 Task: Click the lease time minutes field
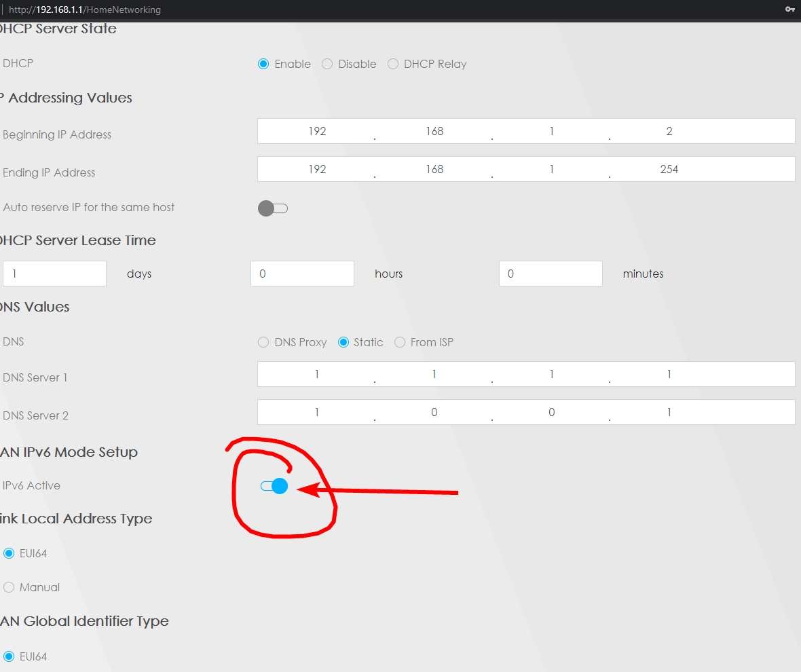pos(550,274)
